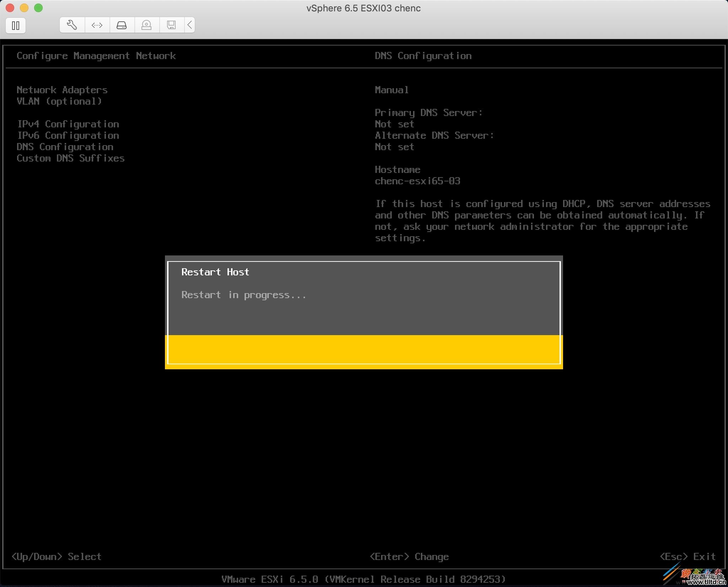Click the floppy disk toolbar icon
This screenshot has width=728, height=587.
pos(171,25)
